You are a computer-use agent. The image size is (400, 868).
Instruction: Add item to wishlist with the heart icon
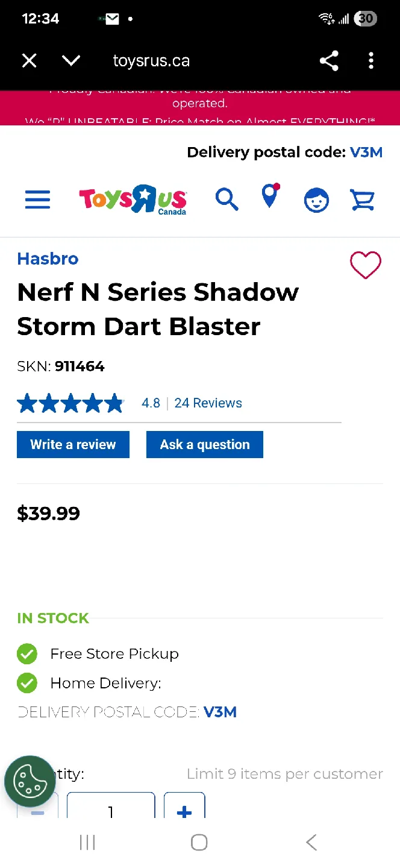tap(366, 265)
